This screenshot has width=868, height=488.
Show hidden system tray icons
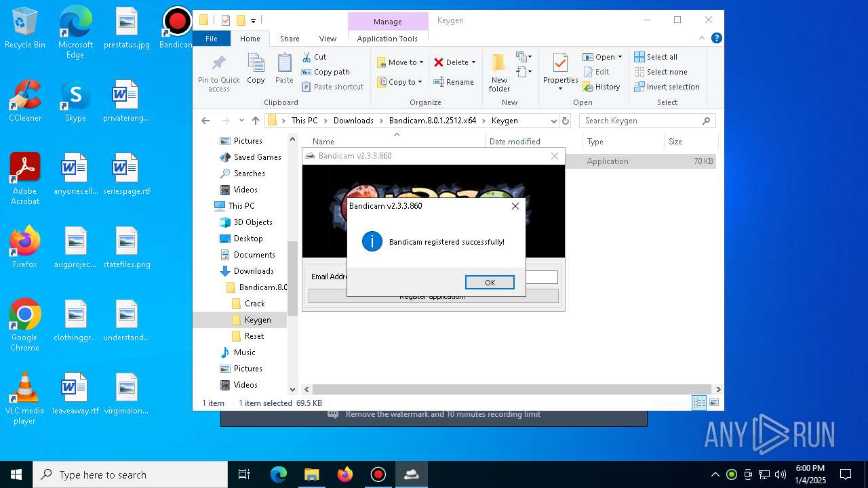click(715, 474)
